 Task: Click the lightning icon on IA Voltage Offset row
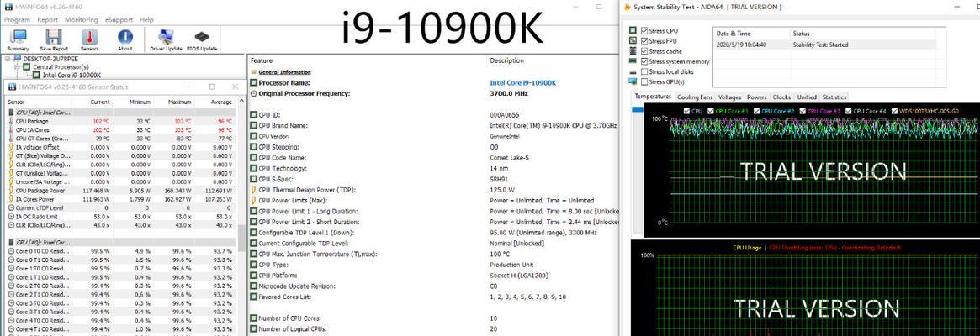coord(11,147)
